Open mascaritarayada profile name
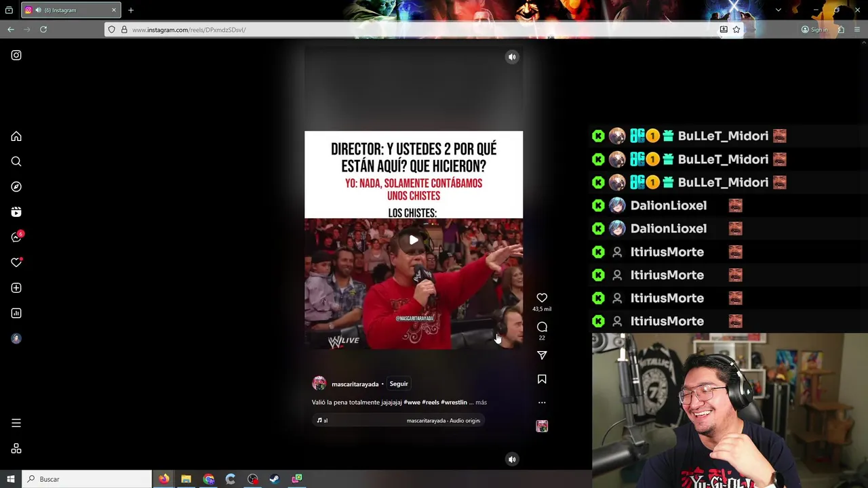Screen dimensions: 868x488 click(355, 384)
